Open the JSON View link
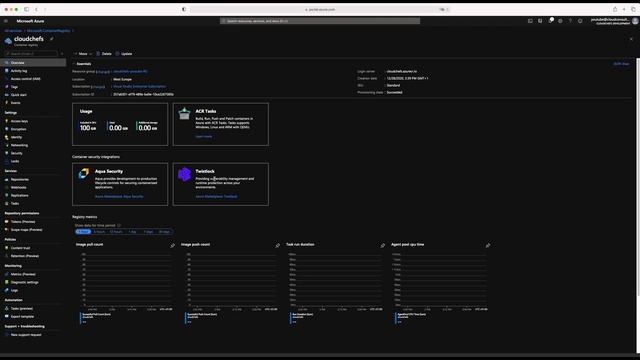Viewport: 640px width, 360px height. click(621, 64)
